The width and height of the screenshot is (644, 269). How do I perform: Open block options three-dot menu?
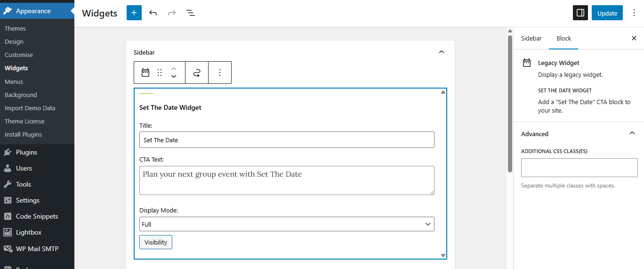pyautogui.click(x=220, y=73)
